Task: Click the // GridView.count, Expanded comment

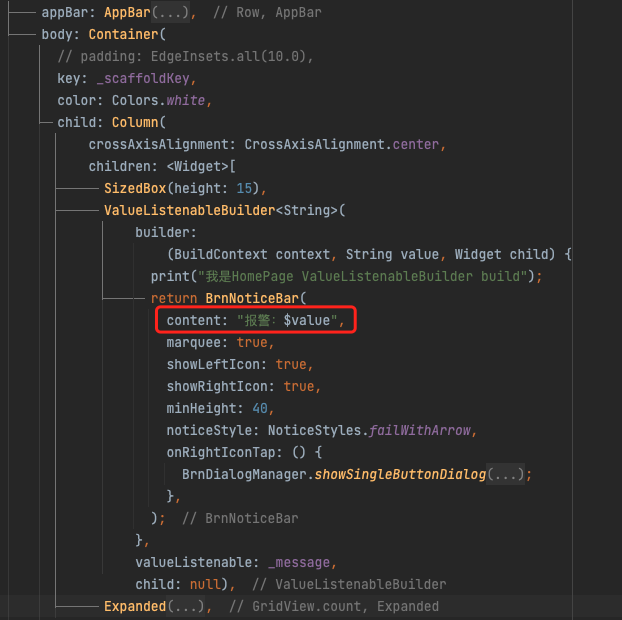Action: pyautogui.click(x=334, y=606)
